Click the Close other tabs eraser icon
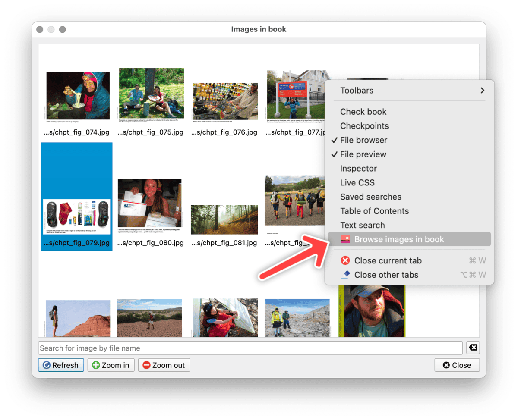Screen dimensions: 518x420 (345, 275)
